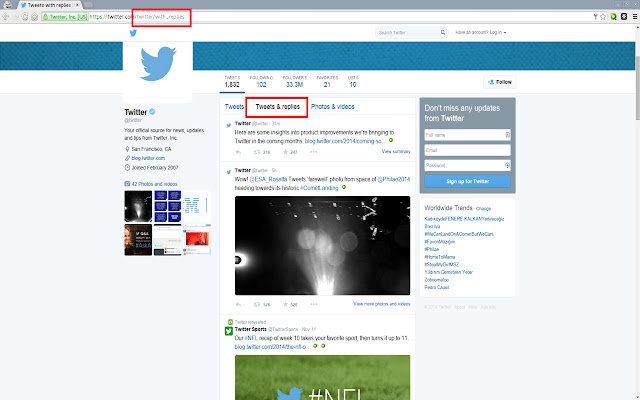640x400 pixels.
Task: Open more options on product improvements tweet
Action: 313,152
